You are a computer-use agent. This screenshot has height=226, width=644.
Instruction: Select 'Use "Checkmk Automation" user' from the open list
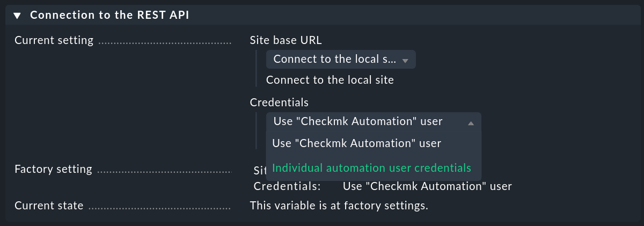[356, 144]
